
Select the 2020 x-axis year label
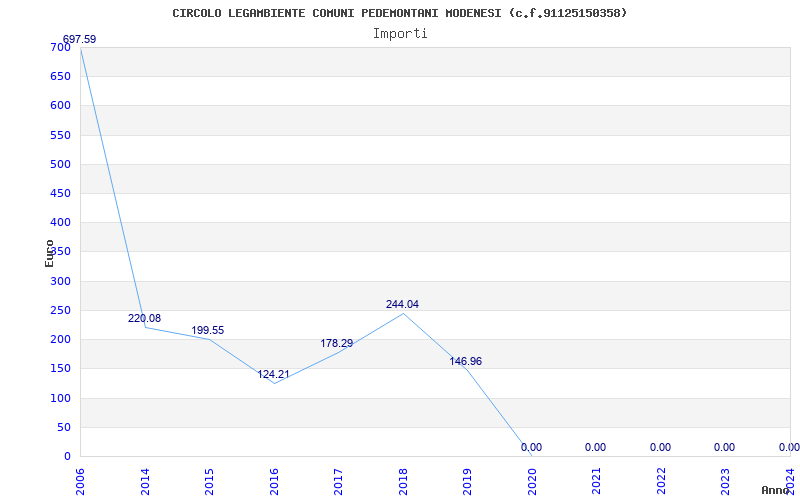(x=532, y=482)
